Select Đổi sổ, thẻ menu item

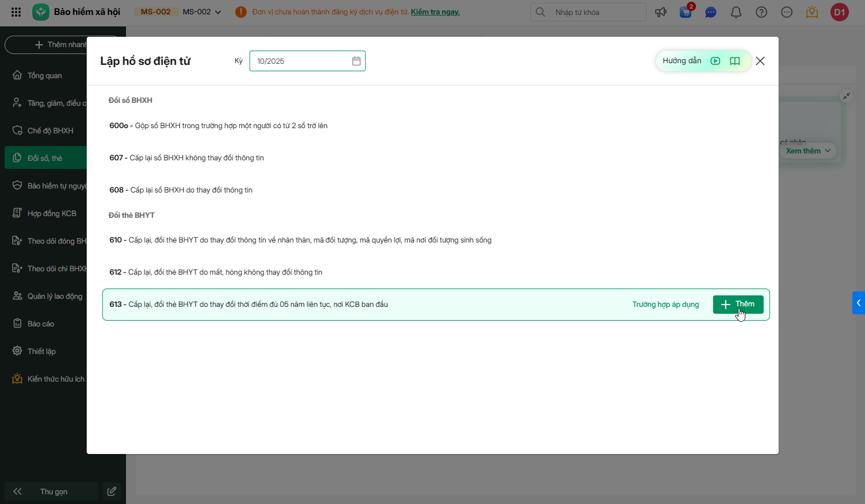(x=46, y=158)
